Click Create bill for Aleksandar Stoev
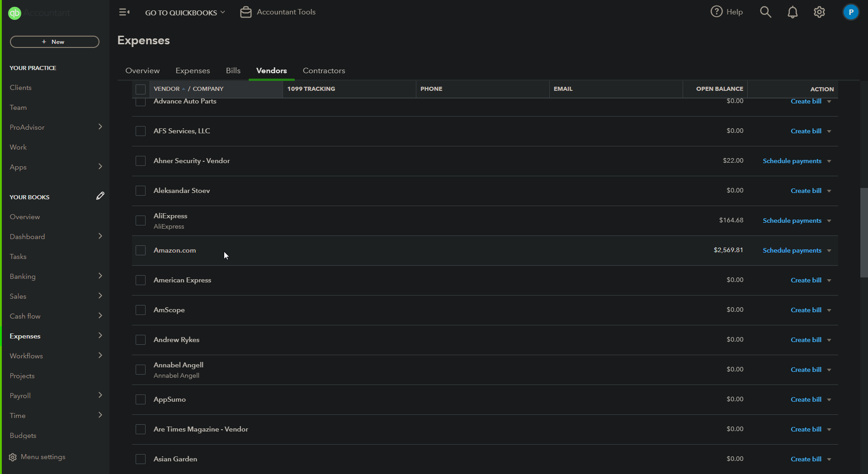Image resolution: width=868 pixels, height=474 pixels. coord(806,191)
